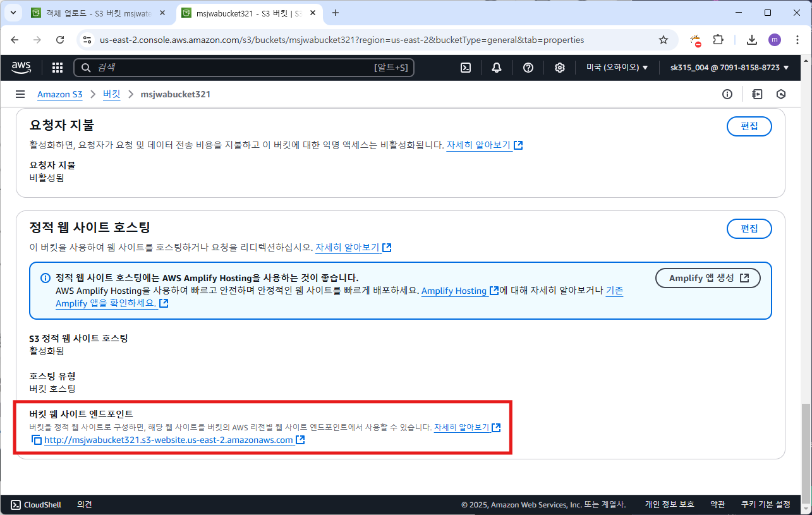Click 편집 for 요청자 지불

[x=749, y=126]
